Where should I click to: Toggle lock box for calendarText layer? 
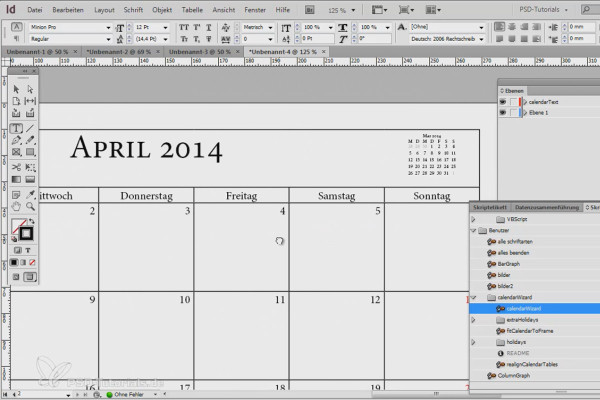(x=514, y=102)
